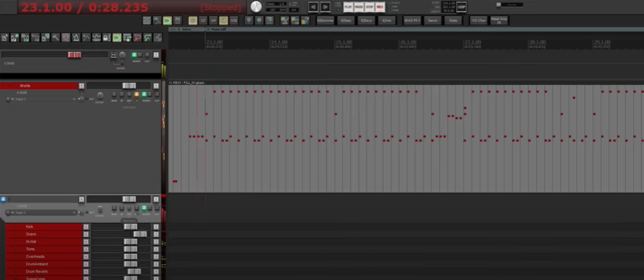This screenshot has height=280, width=644.
Task: Select the Overheads track name
Action: click(35, 257)
